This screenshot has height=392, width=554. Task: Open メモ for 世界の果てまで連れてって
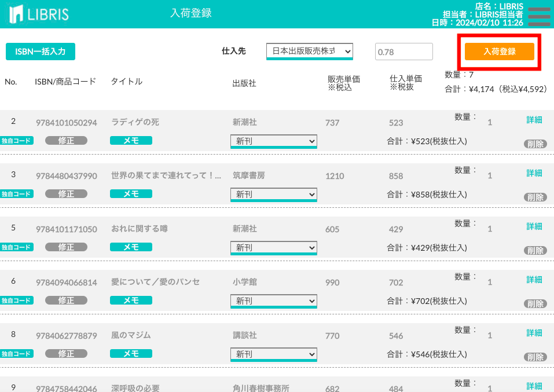(131, 194)
